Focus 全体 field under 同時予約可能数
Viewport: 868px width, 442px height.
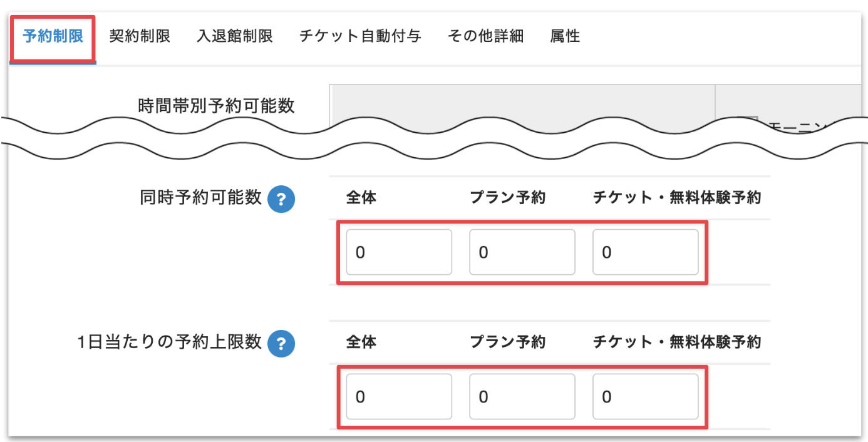pyautogui.click(x=399, y=252)
